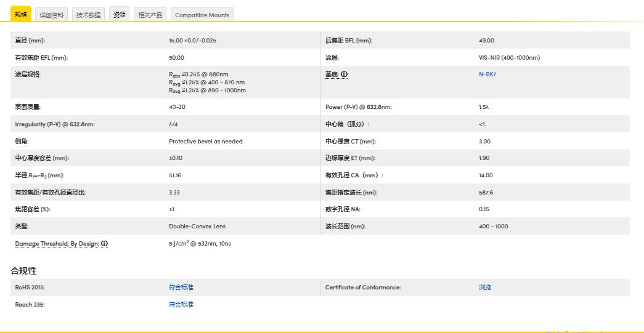Image resolution: width=644 pixels, height=333 pixels.
Task: Click 浏览 for Certificate of Conformance
Action: [x=485, y=287]
